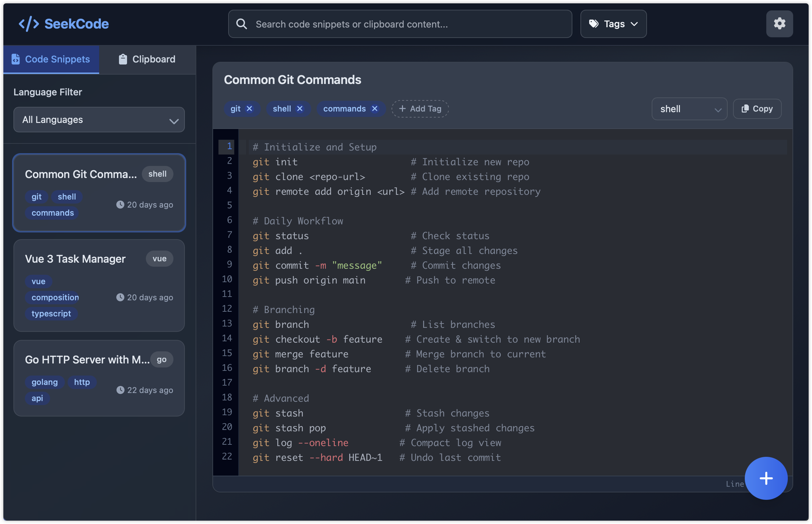
Task: Click the copy icon in Copy button
Action: (745, 108)
